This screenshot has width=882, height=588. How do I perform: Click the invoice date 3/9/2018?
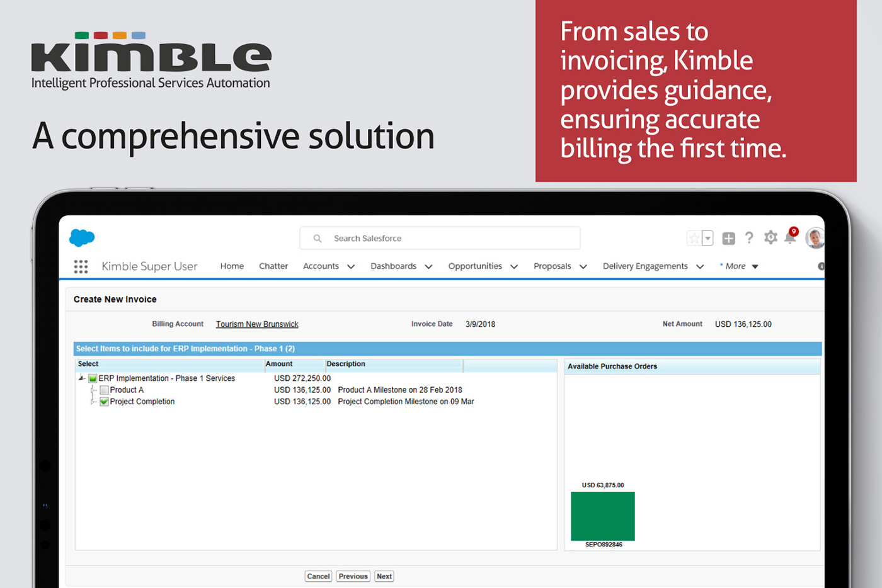(480, 324)
